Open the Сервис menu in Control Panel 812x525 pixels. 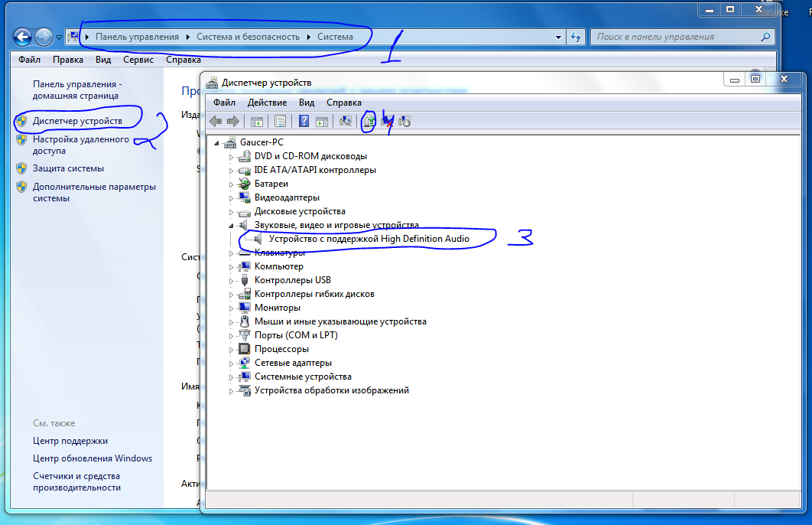[x=138, y=60]
